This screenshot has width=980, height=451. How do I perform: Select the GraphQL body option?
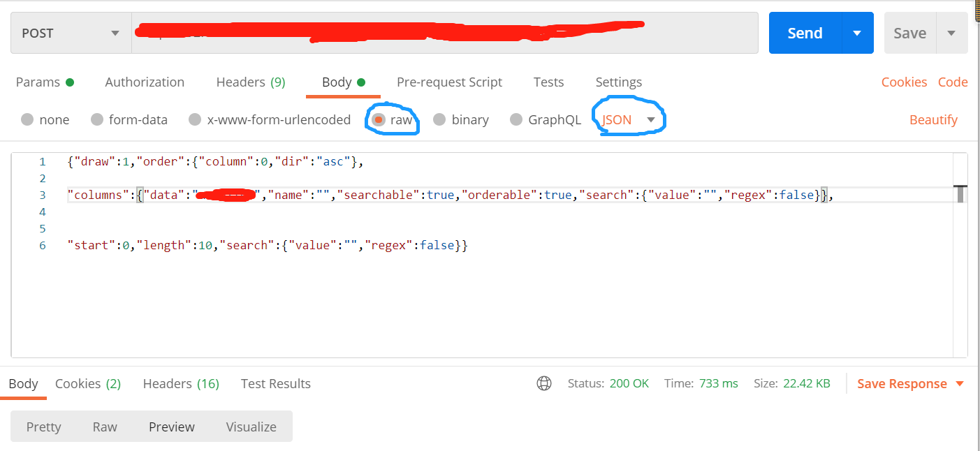[516, 120]
